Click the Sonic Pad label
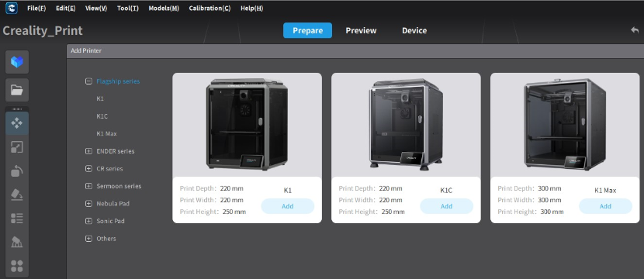This screenshot has height=279, width=644. click(110, 221)
